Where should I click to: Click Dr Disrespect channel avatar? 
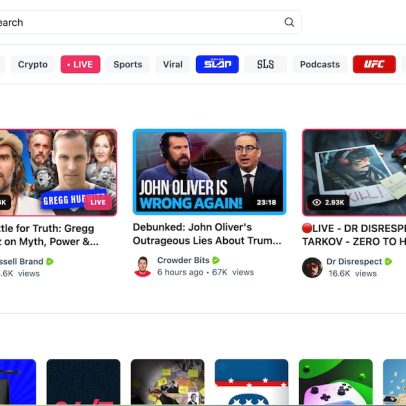click(312, 267)
